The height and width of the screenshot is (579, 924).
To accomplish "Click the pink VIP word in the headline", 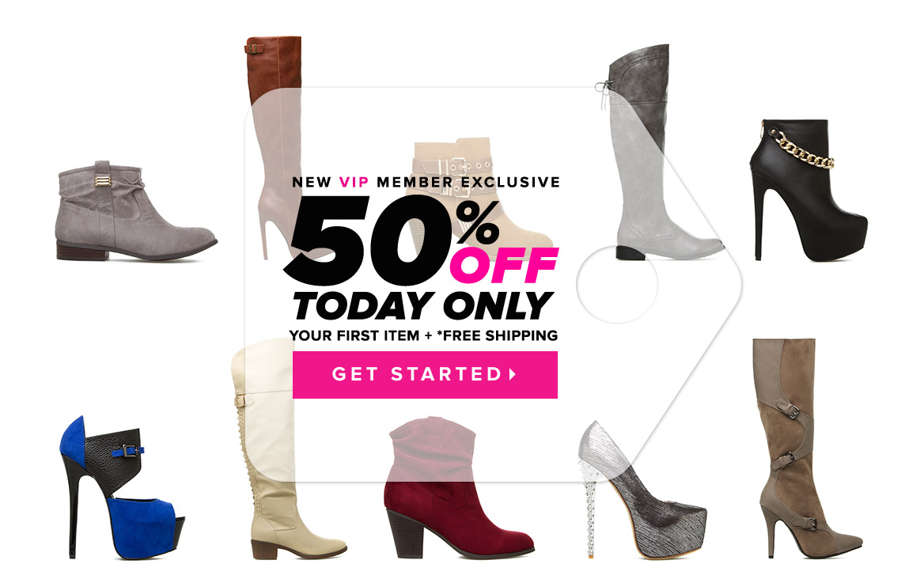I will [x=354, y=182].
